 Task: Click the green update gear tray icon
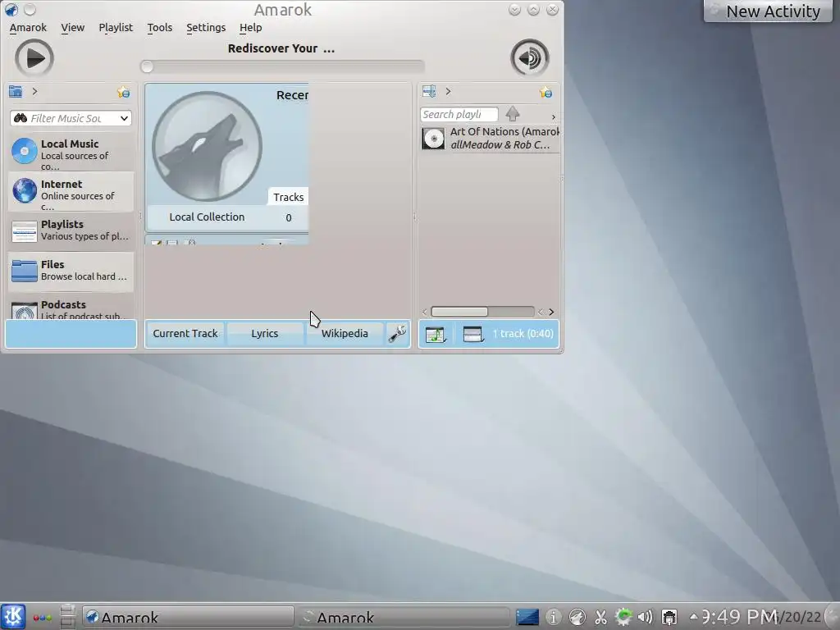623,617
